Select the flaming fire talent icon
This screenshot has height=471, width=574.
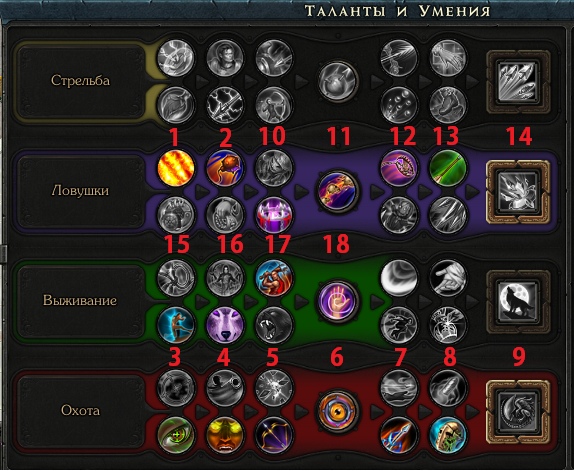(175, 168)
